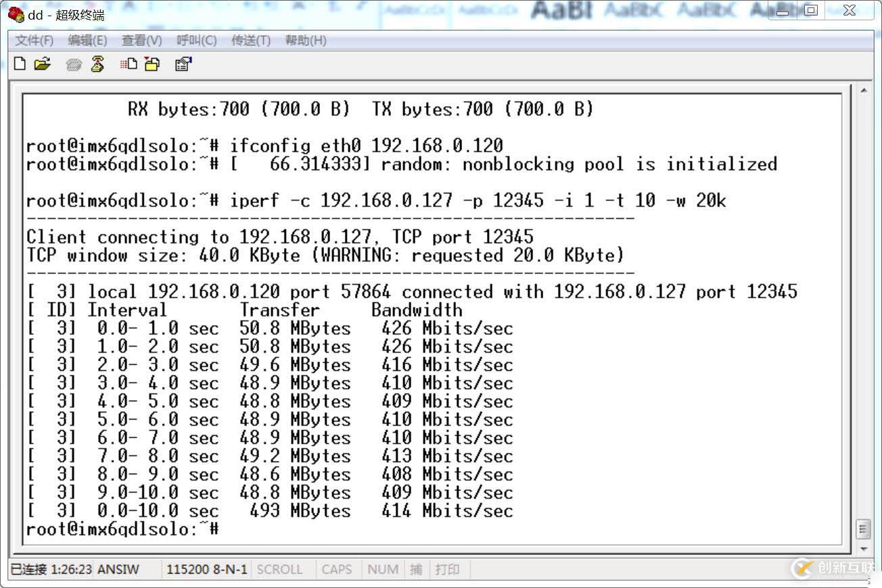Click the Send file toolbar icon
This screenshot has width=882, height=588.
[129, 64]
